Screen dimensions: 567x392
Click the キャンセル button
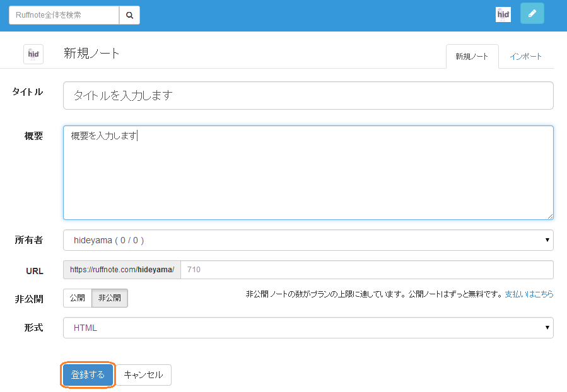(x=143, y=374)
